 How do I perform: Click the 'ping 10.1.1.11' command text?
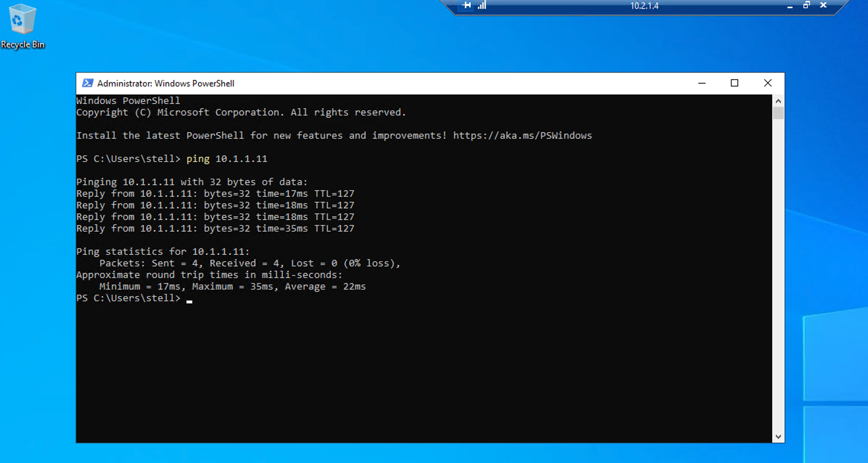(x=227, y=159)
